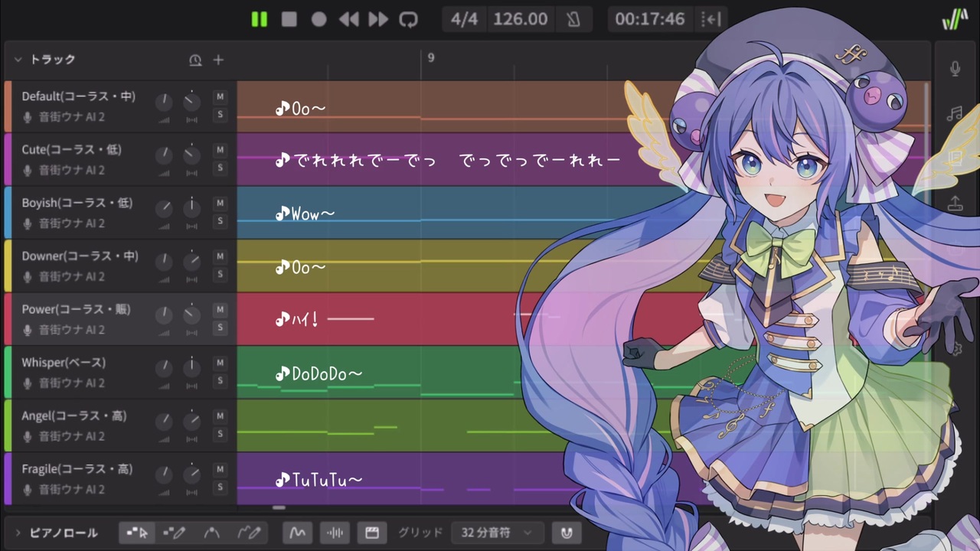Solo the Angel(コーラス・高) track

click(x=220, y=434)
